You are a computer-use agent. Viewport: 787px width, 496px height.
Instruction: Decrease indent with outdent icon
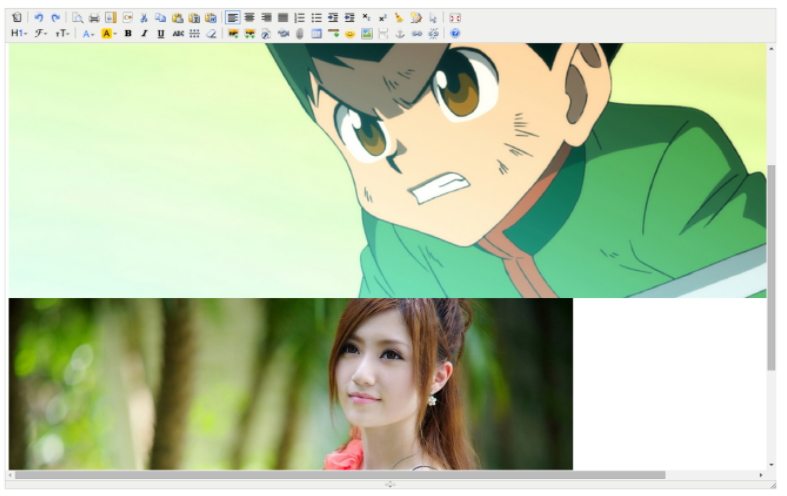[350, 18]
